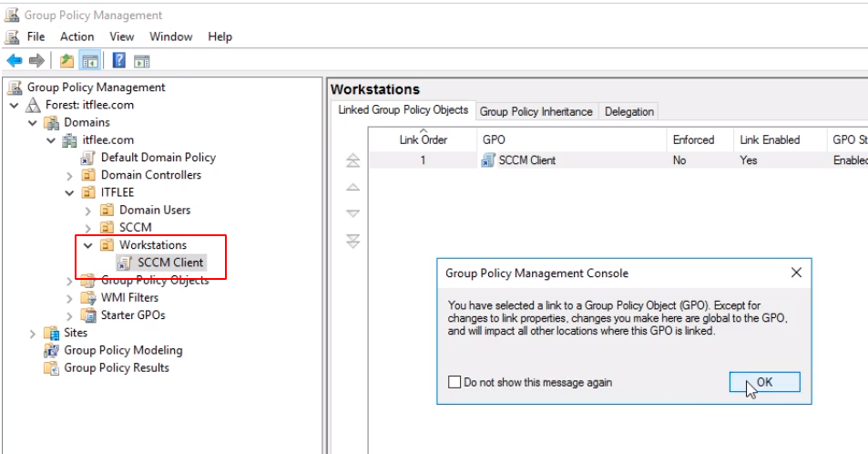Click the Domains folder icon in tree
The image size is (868, 454).
(52, 122)
